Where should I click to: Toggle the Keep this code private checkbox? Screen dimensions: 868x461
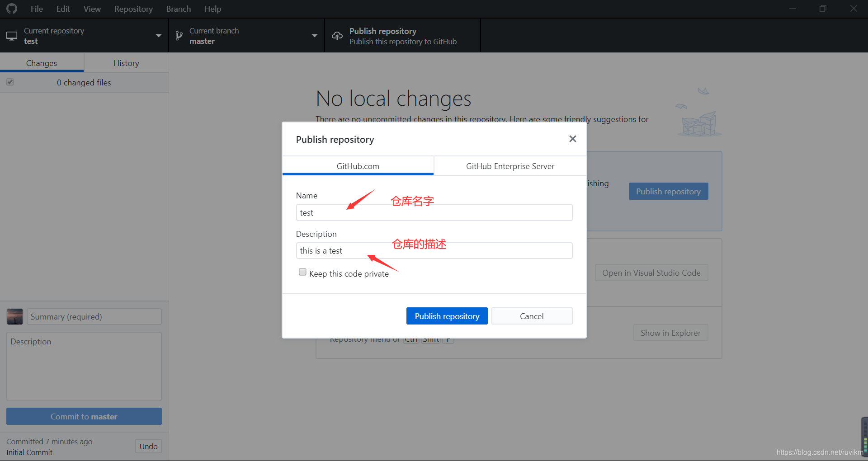point(302,272)
